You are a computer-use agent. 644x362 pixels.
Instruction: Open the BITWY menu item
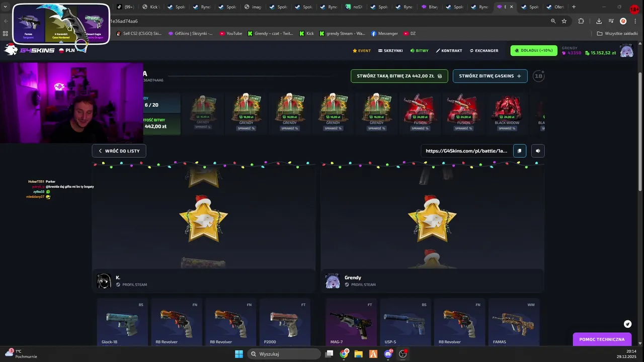[419, 51]
